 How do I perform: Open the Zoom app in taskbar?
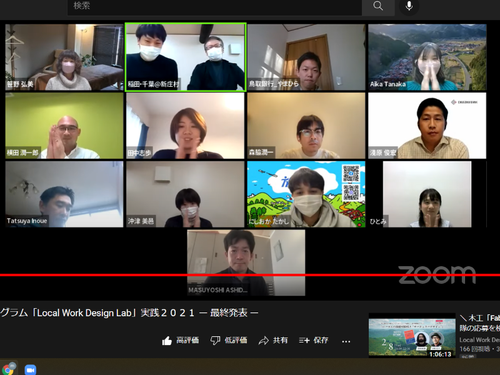[30, 370]
